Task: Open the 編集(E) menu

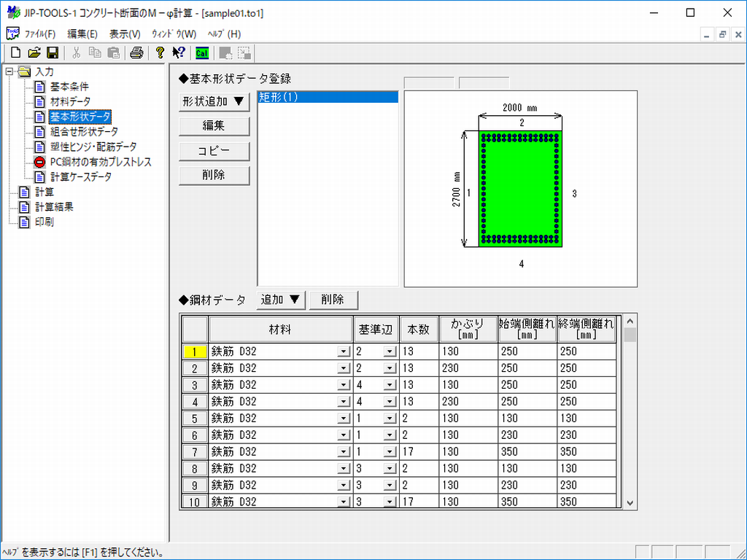Action: pyautogui.click(x=82, y=34)
